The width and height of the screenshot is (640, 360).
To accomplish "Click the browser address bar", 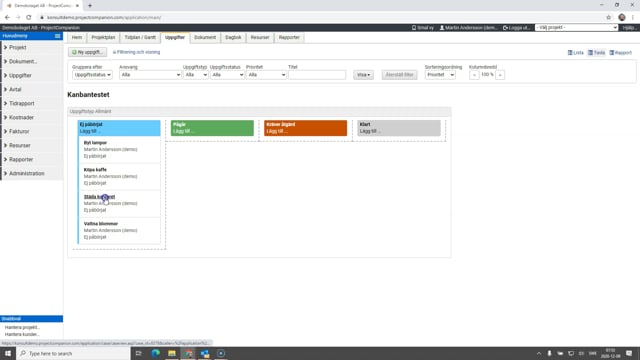I will (x=318, y=17).
